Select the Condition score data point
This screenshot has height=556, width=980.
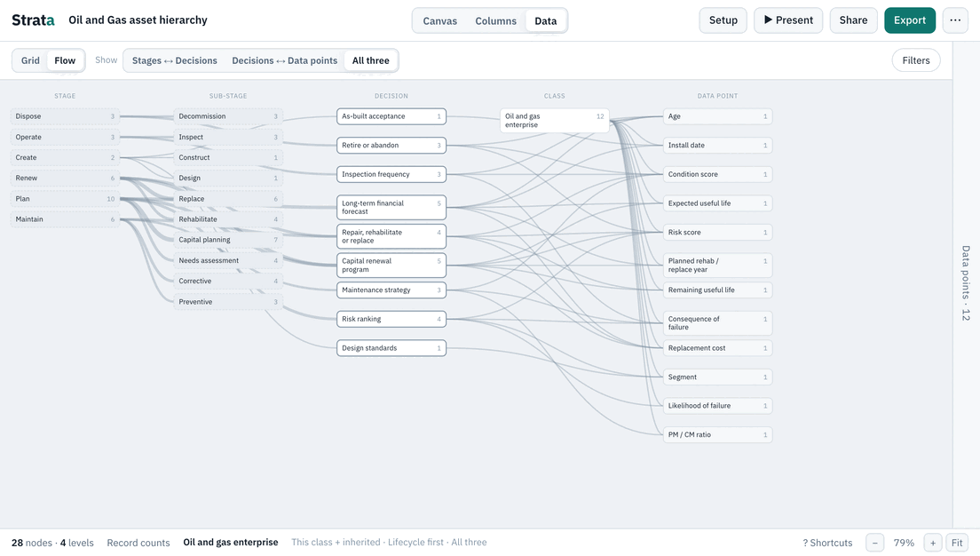tap(717, 174)
